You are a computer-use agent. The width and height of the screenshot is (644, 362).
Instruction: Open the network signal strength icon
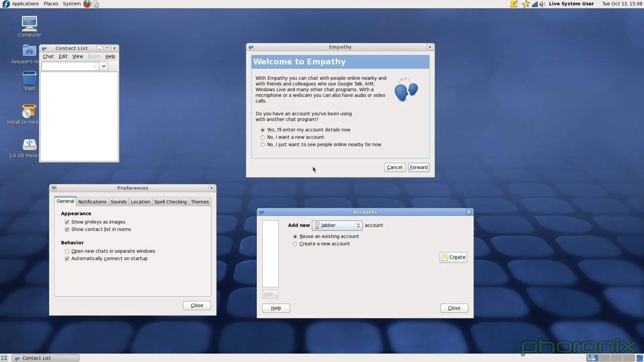pyautogui.click(x=535, y=4)
